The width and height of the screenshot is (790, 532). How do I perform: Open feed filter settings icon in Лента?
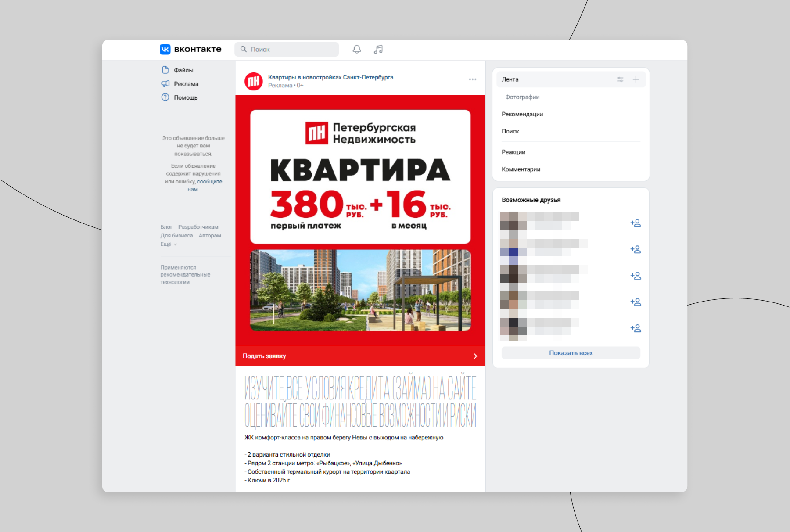pos(620,79)
